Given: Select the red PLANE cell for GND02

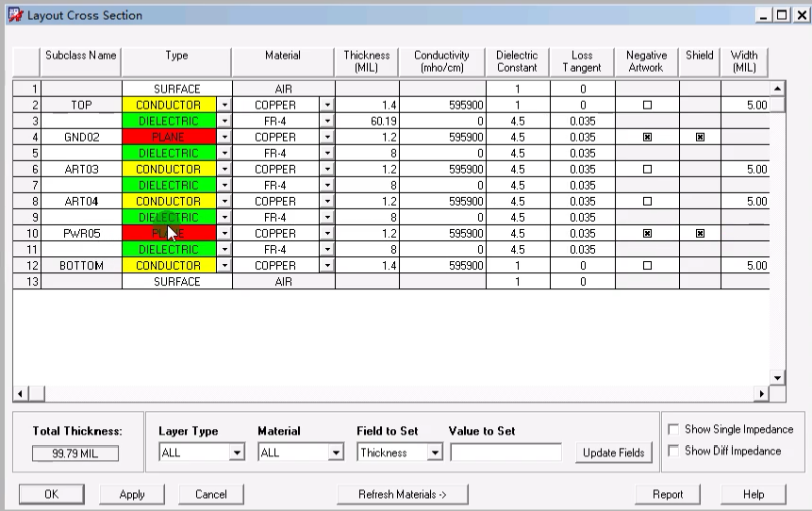Looking at the screenshot, I should click(169, 138).
